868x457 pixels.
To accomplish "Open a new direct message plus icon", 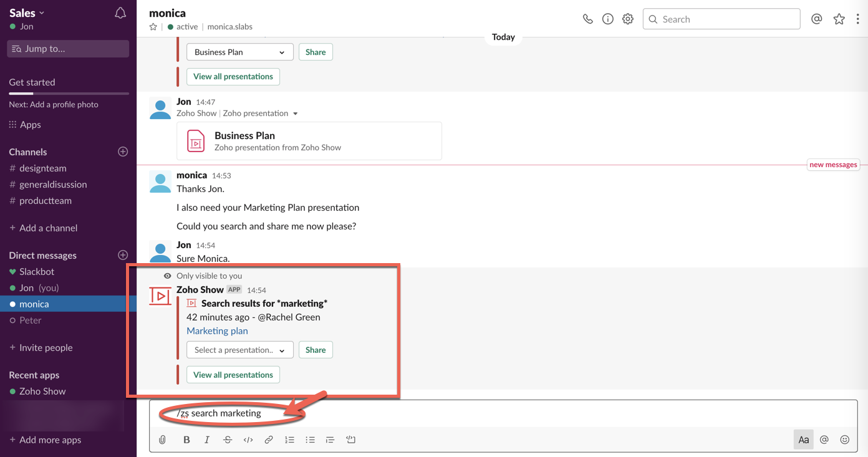I will point(123,255).
